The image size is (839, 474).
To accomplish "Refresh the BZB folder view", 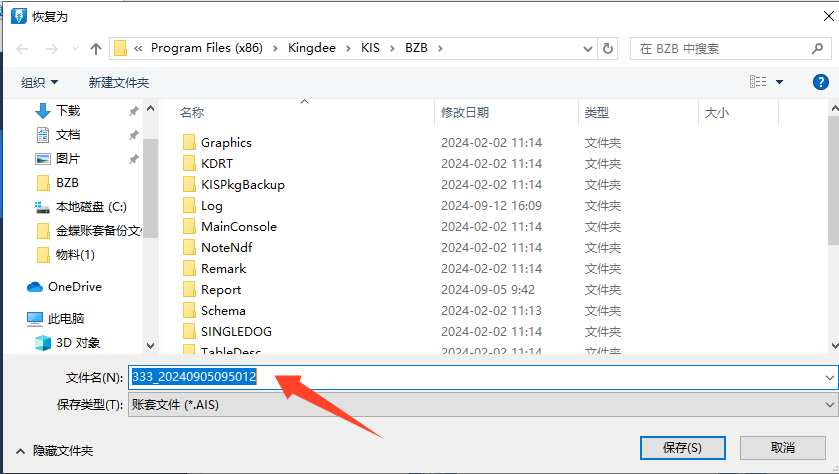I will (x=608, y=49).
